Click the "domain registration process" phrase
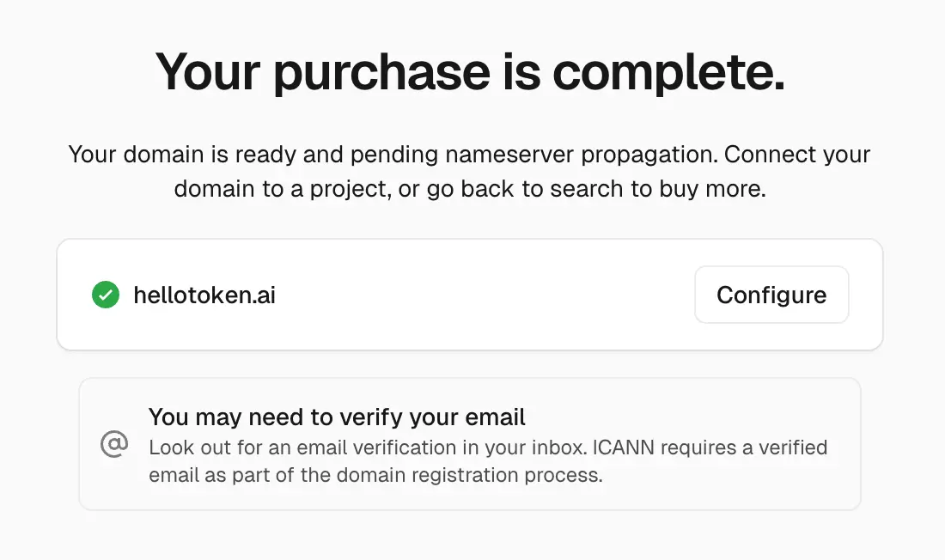 [450, 475]
